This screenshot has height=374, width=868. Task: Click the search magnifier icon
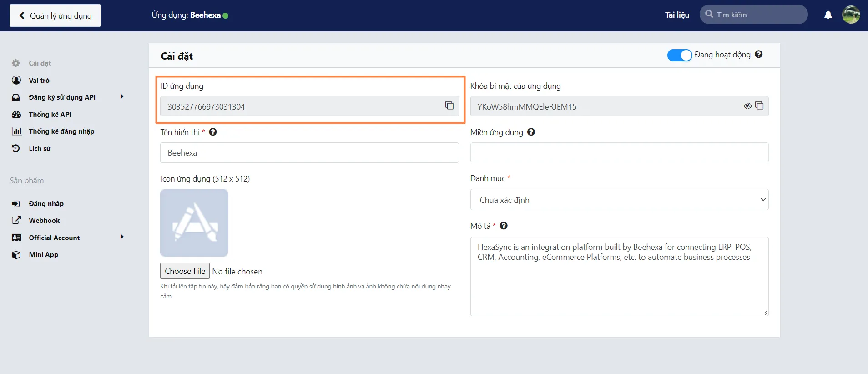click(709, 14)
